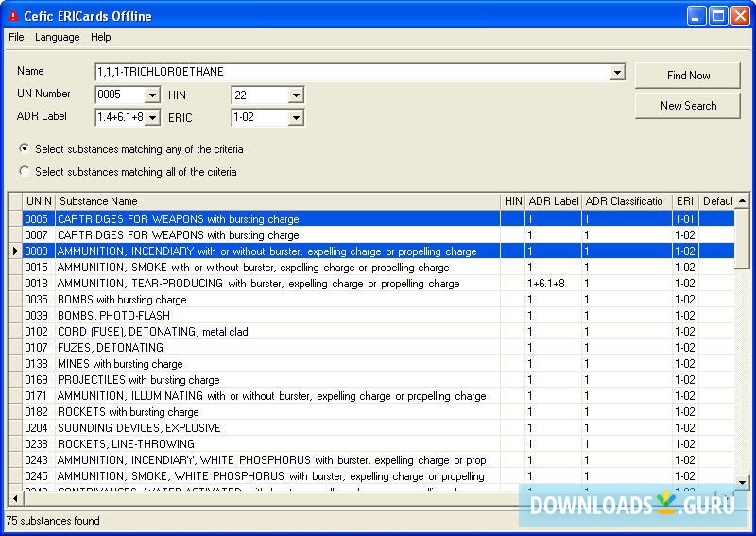Select row 0171 AMMUNITION, ILLUMINATING
Viewport: 756px width, 536px height.
379,395
